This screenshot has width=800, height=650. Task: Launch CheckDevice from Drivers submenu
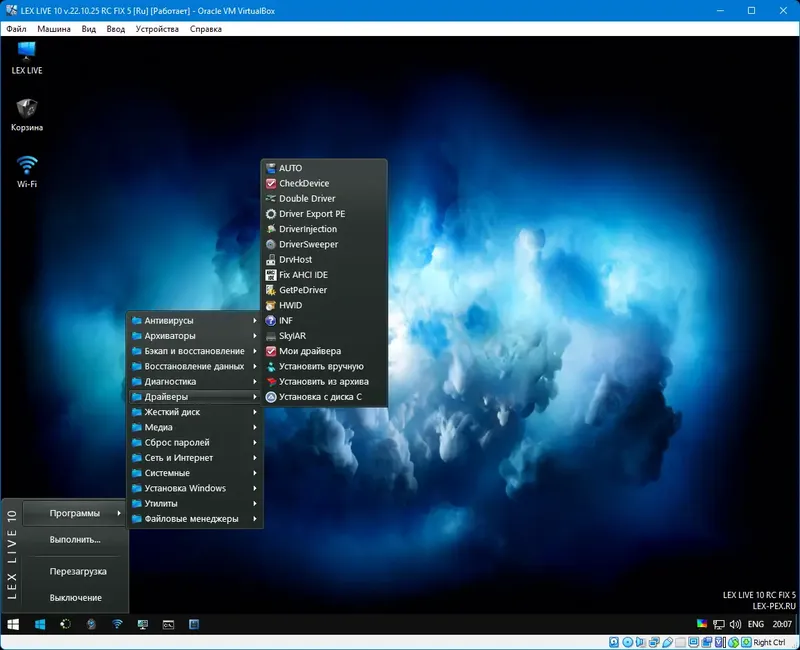click(324, 183)
